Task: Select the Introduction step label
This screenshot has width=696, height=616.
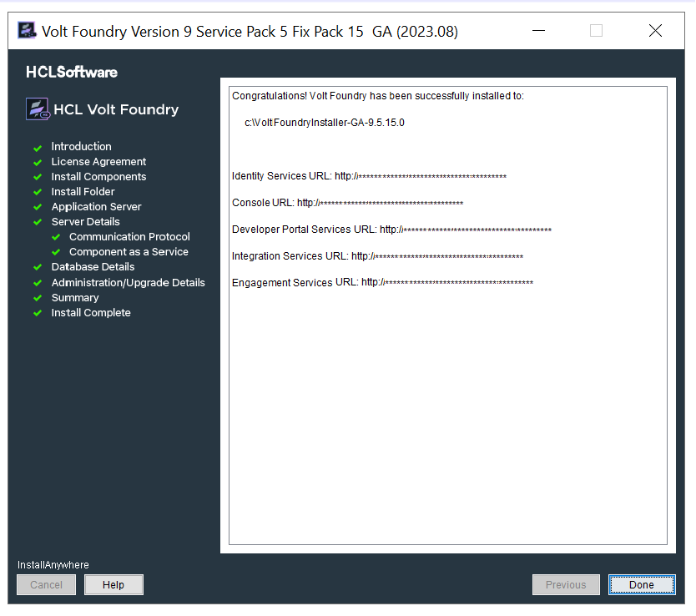Action: 81,146
